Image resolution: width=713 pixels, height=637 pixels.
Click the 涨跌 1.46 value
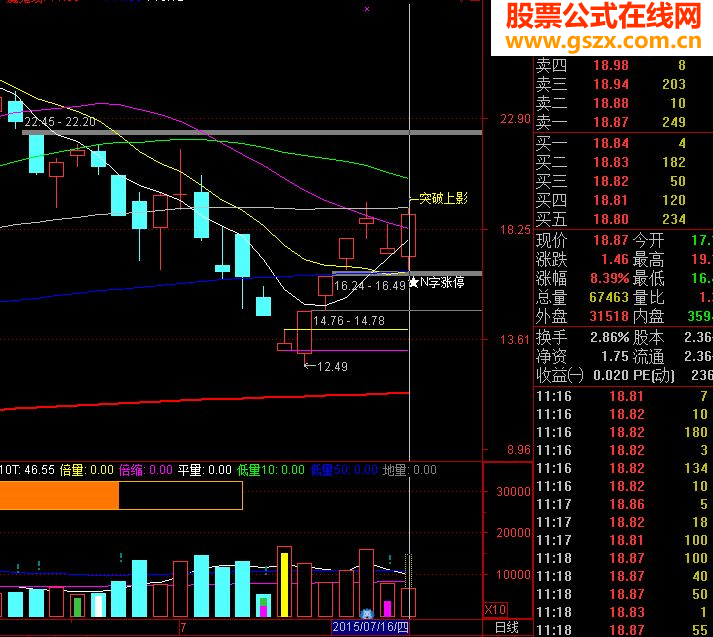pyautogui.click(x=615, y=260)
